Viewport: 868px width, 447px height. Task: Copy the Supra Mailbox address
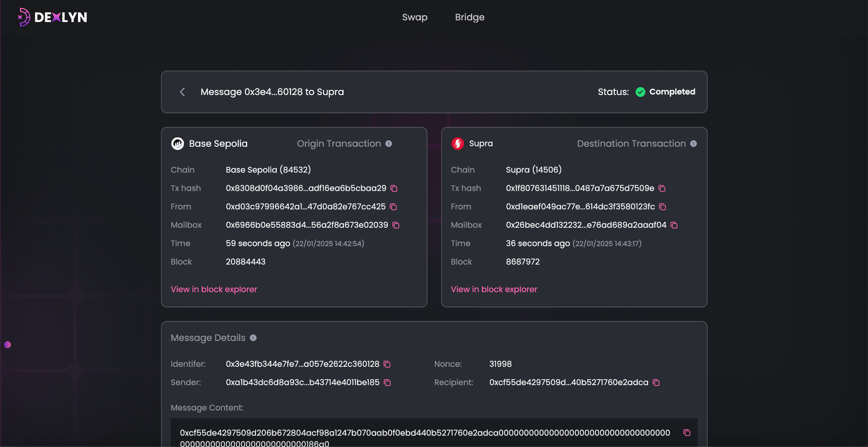[x=674, y=225]
